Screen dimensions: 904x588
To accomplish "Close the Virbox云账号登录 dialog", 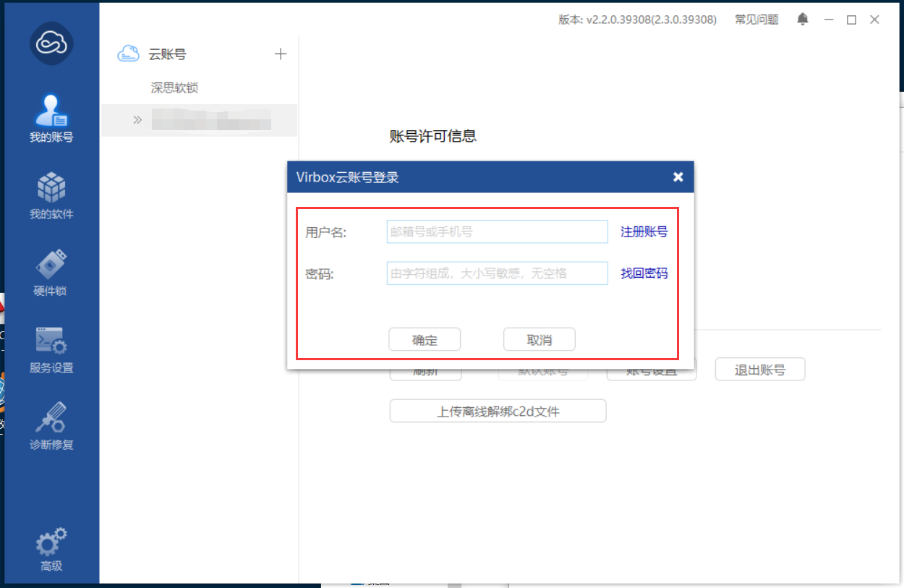I will 678,177.
